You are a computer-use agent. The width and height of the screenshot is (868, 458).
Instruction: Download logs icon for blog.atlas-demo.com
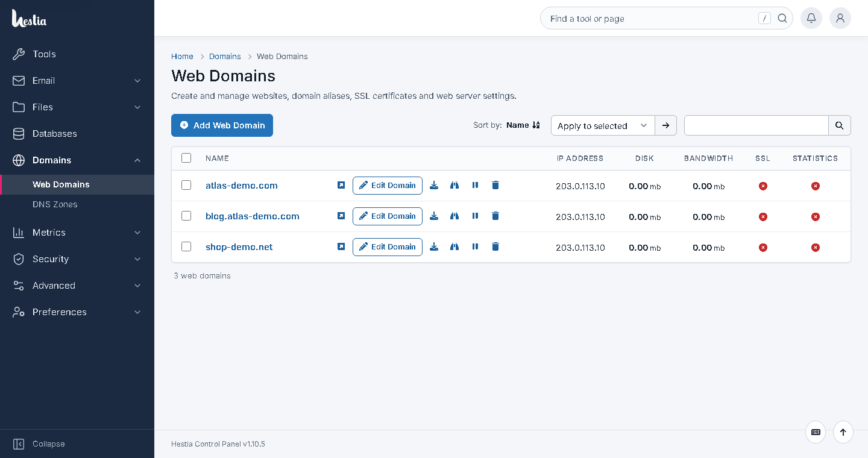(x=434, y=216)
